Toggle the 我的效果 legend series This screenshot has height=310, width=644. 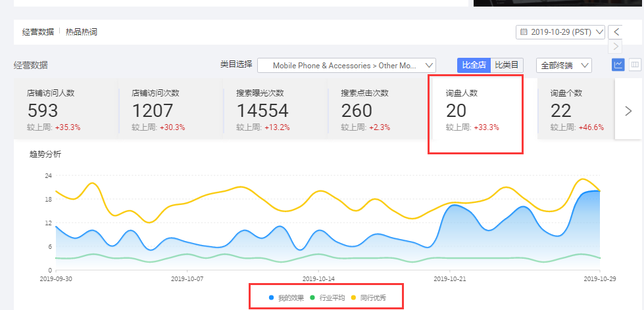point(286,298)
